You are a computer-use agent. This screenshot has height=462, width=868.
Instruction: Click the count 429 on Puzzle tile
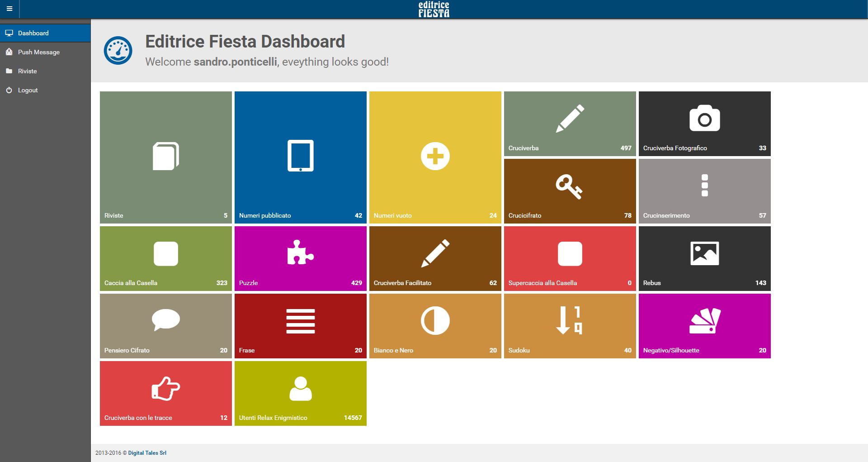[357, 283]
